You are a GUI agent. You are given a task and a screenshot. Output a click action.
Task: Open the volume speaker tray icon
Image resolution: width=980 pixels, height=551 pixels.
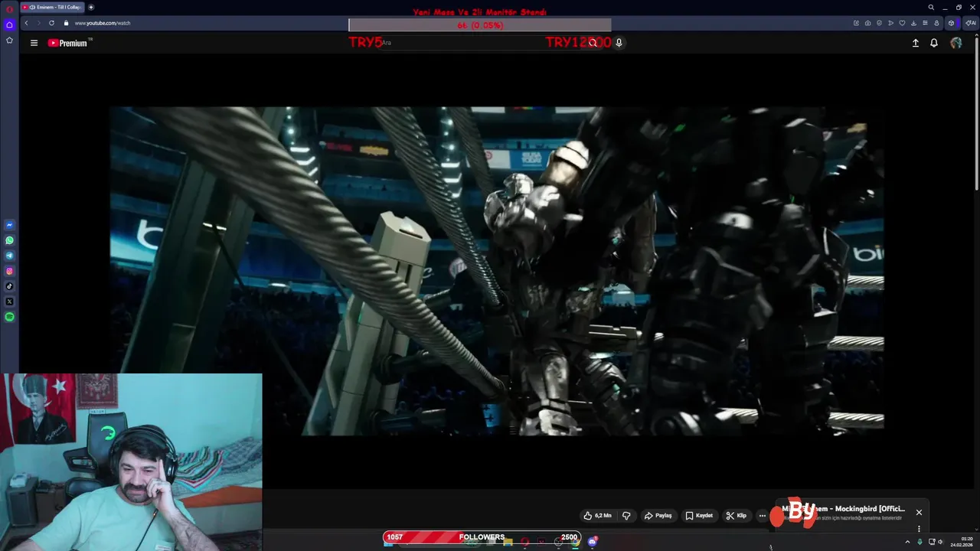(940, 542)
